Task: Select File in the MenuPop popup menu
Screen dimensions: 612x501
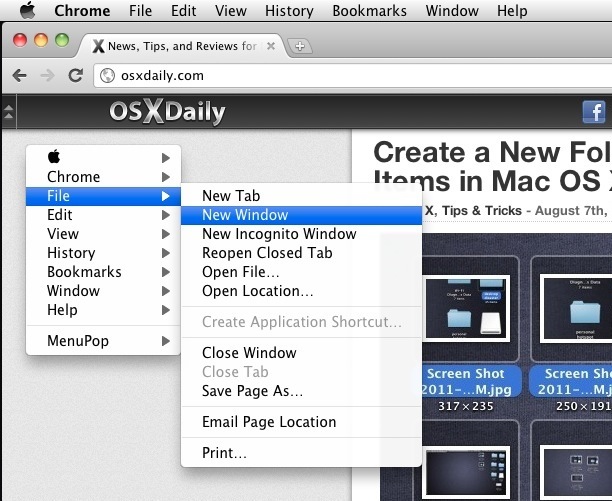Action: point(103,196)
